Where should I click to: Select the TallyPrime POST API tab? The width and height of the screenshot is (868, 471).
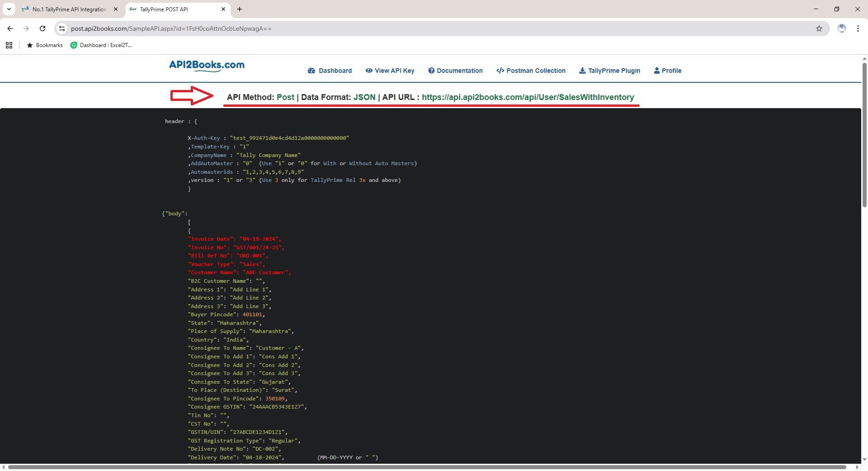[x=177, y=9]
